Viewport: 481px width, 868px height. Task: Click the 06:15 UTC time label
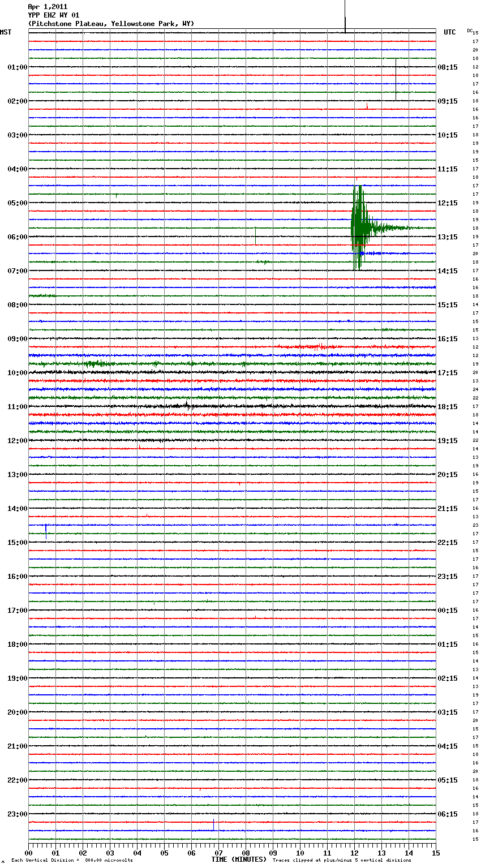pyautogui.click(x=448, y=814)
